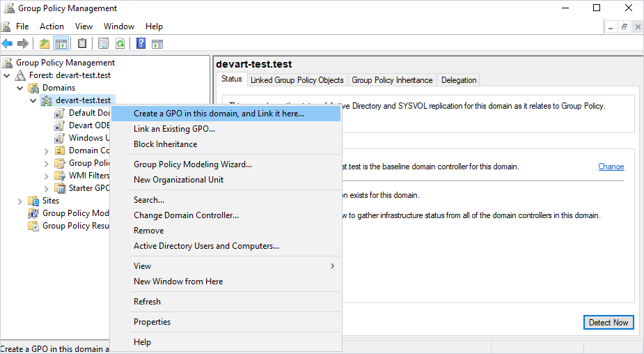
Task: Select the WMI Filters folder icon
Action: 61,176
